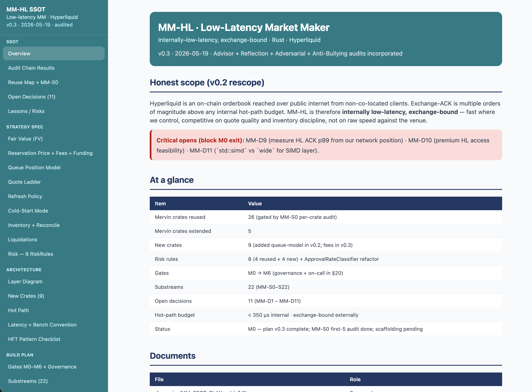The image size is (532, 392).
Task: Open Reservation Price + Fees + Funding
Action: click(54, 153)
